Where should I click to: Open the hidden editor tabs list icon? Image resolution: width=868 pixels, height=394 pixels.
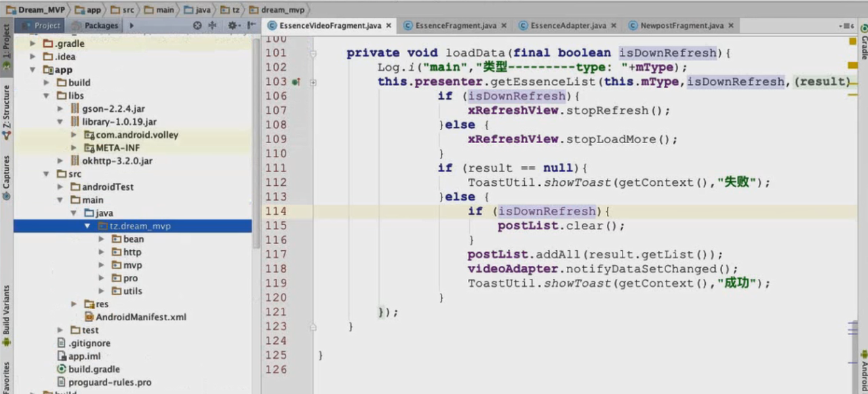point(845,25)
